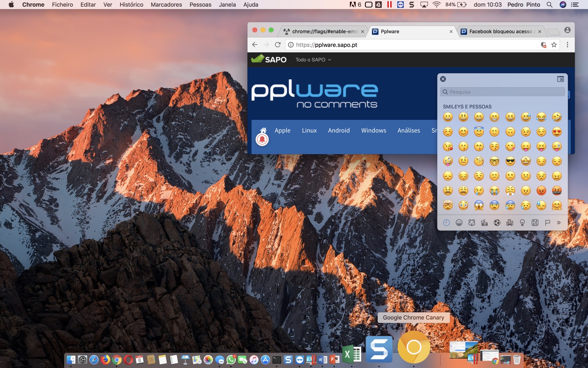Select the Animals emoji category icon
The width and height of the screenshot is (588, 368).
pos(472,222)
